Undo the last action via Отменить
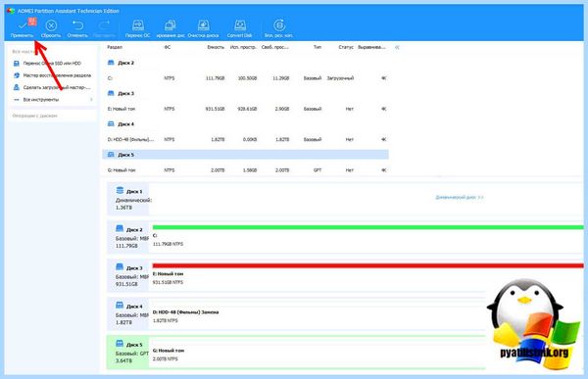 click(77, 28)
